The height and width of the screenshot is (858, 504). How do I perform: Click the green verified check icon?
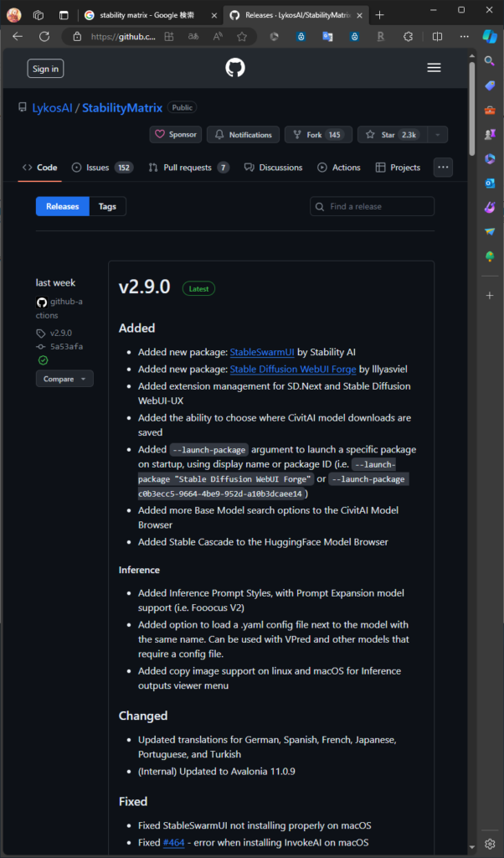click(43, 360)
